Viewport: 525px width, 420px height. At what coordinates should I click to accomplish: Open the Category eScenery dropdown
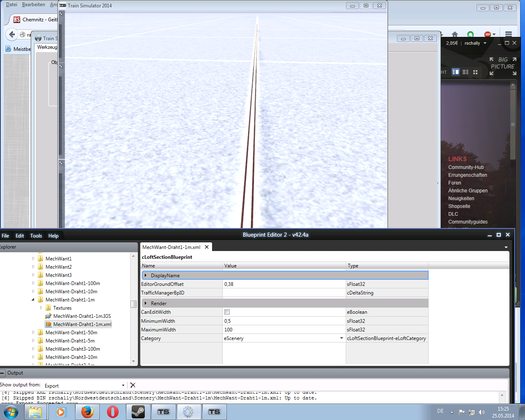341,338
